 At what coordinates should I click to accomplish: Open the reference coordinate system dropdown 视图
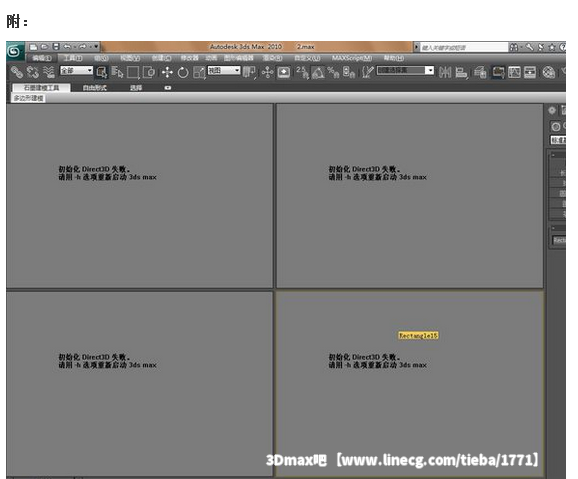[224, 70]
